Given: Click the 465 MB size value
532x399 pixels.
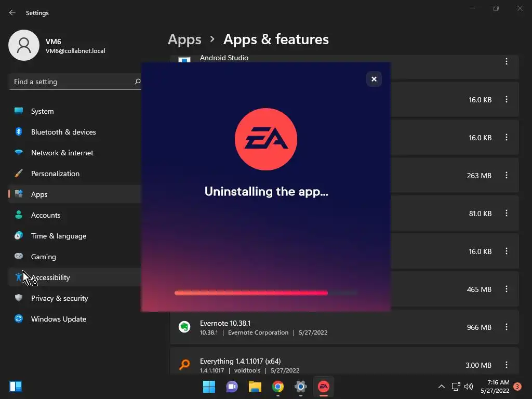Looking at the screenshot, I should (479, 289).
